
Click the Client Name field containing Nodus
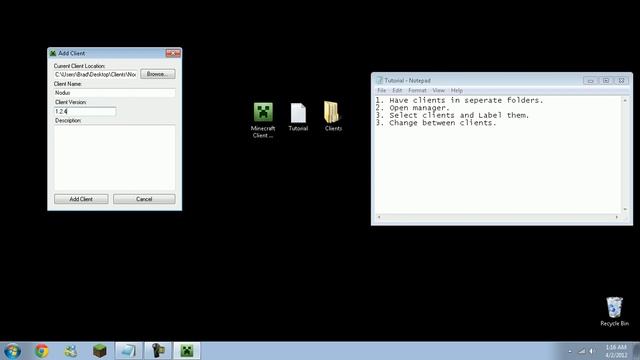[114, 93]
